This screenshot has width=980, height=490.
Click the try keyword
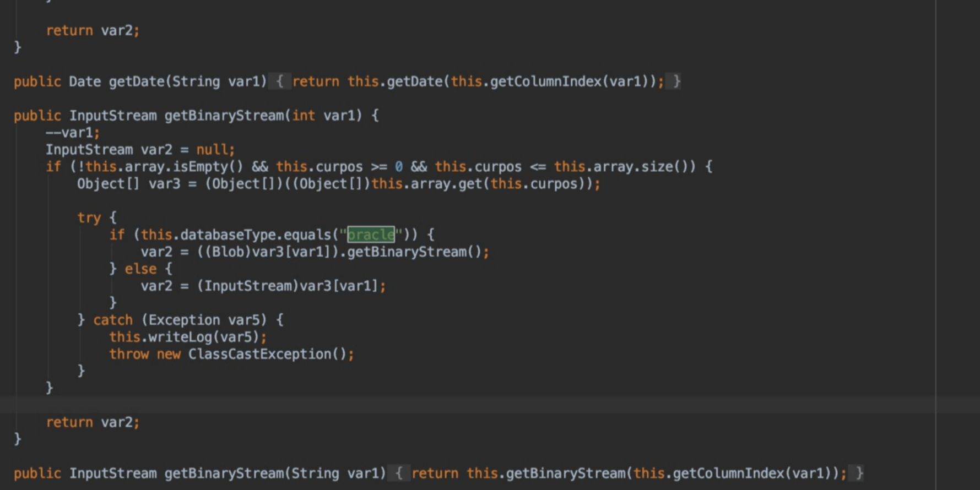point(89,218)
